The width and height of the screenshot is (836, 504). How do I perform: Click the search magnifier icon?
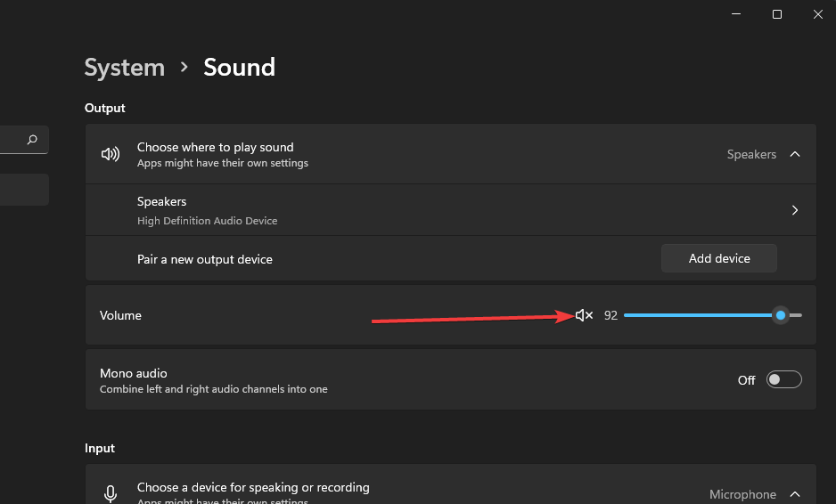coord(33,140)
